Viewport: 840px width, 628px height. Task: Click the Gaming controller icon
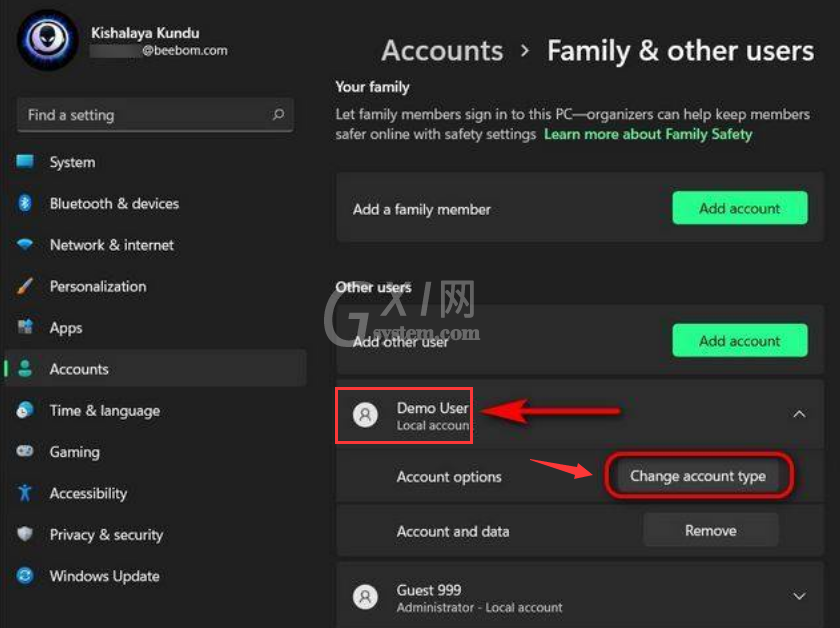click(25, 451)
